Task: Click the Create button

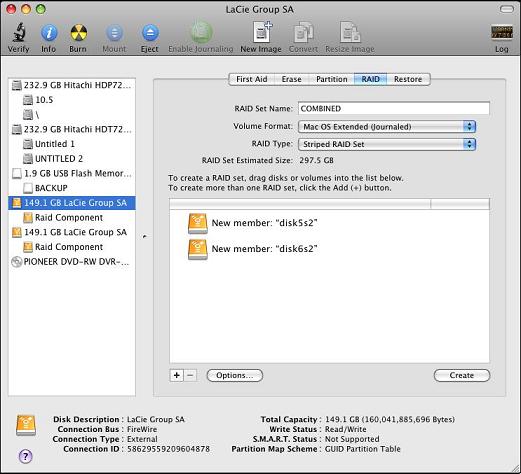Action: tap(462, 375)
